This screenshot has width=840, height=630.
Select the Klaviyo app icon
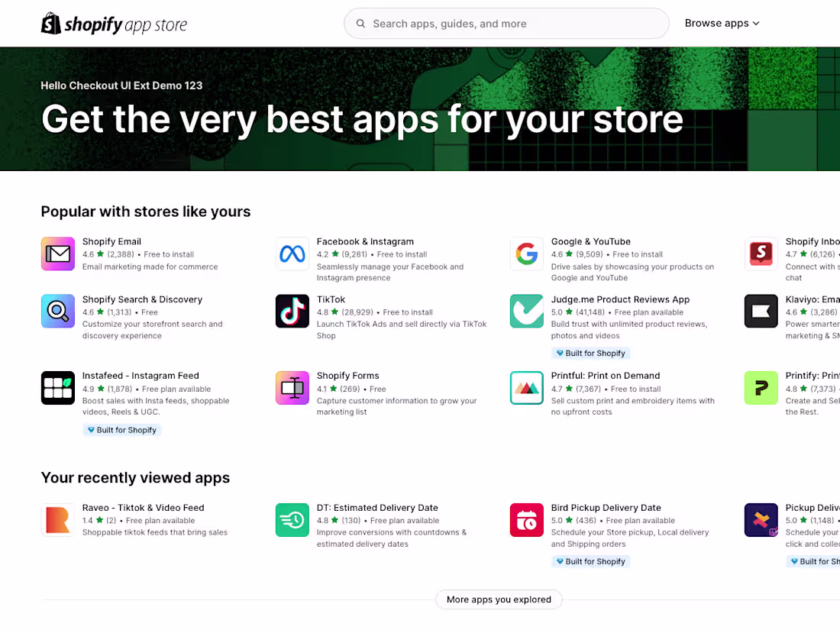[x=761, y=311]
